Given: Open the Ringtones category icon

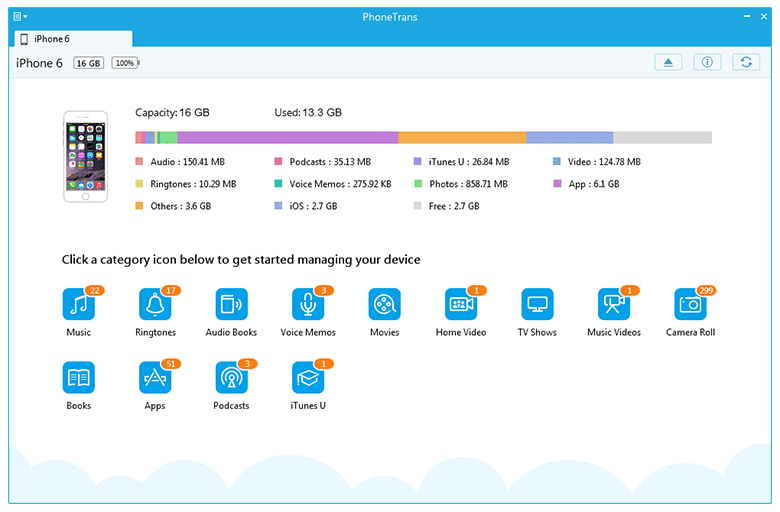Looking at the screenshot, I should click(155, 304).
